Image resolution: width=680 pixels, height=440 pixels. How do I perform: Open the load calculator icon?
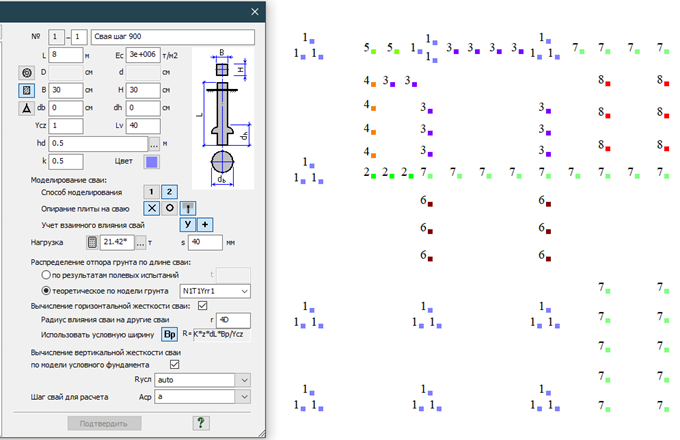click(92, 242)
